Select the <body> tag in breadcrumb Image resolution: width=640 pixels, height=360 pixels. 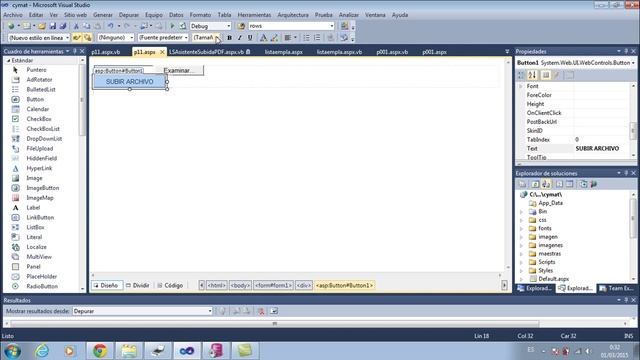coord(240,285)
